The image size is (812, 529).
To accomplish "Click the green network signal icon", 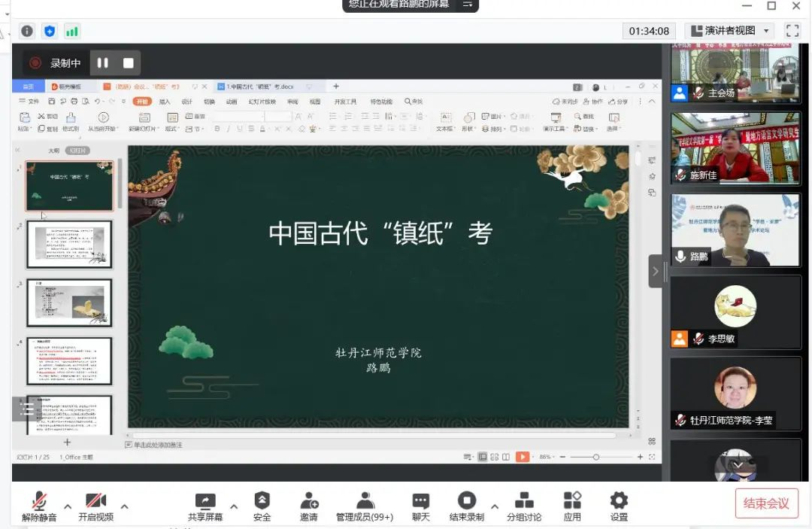I will 72,31.
